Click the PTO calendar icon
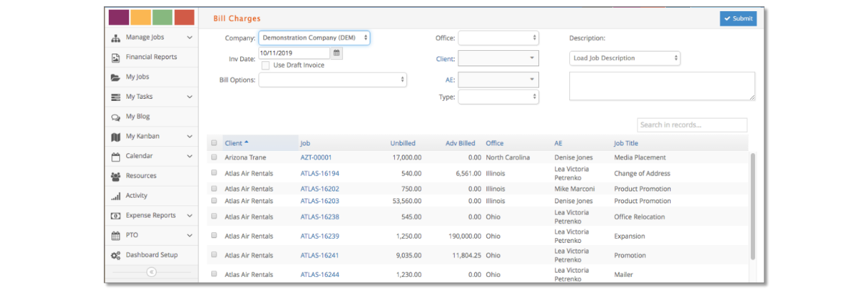 pyautogui.click(x=116, y=236)
